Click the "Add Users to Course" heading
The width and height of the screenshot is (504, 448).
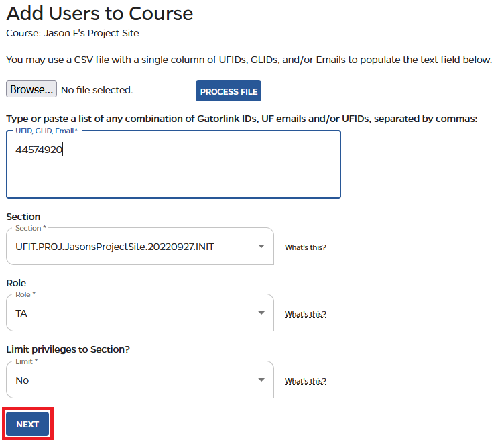pyautogui.click(x=99, y=13)
